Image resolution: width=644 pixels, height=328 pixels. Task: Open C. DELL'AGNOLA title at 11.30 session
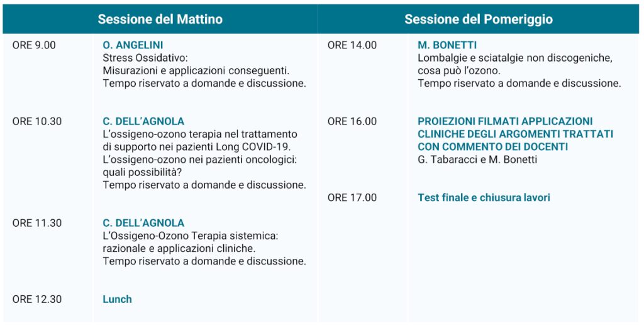[143, 223]
